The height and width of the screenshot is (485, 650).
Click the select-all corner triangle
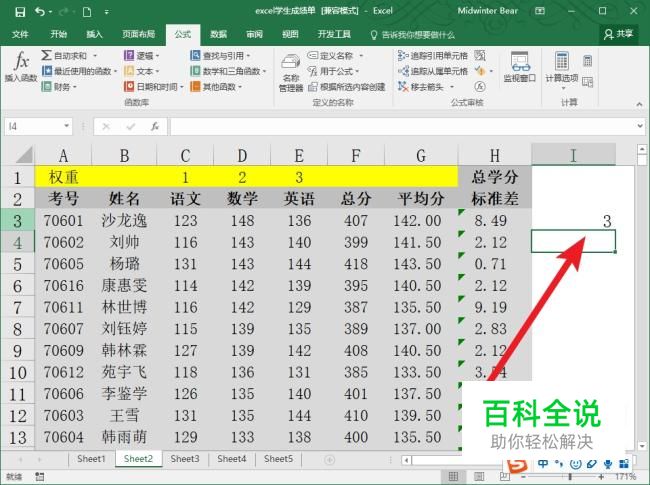coord(25,155)
